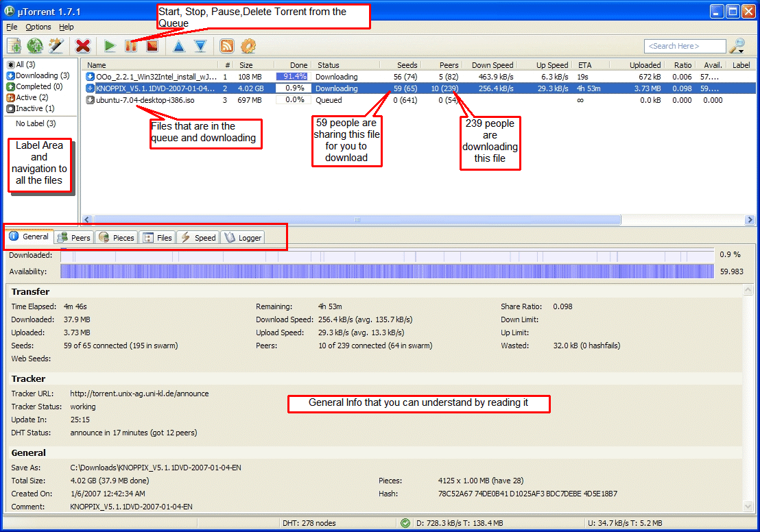
Task: Click the horizontal scrollbar right arrow
Action: pyautogui.click(x=750, y=219)
